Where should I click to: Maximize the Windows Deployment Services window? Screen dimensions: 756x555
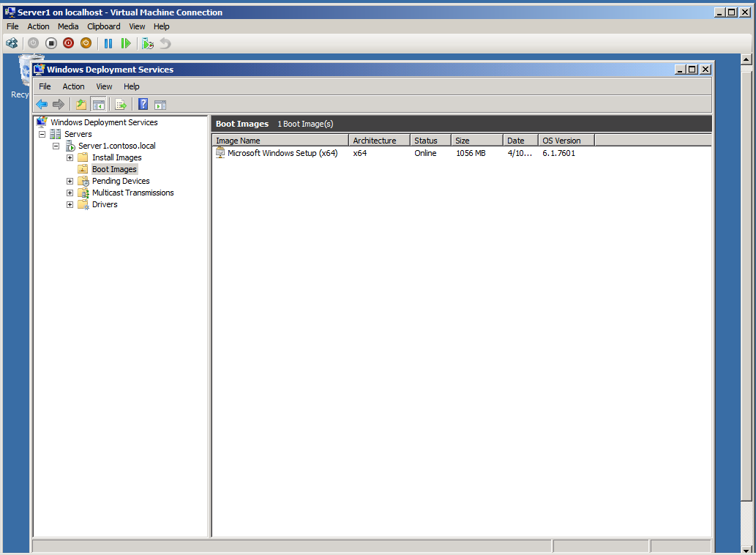[x=692, y=70]
